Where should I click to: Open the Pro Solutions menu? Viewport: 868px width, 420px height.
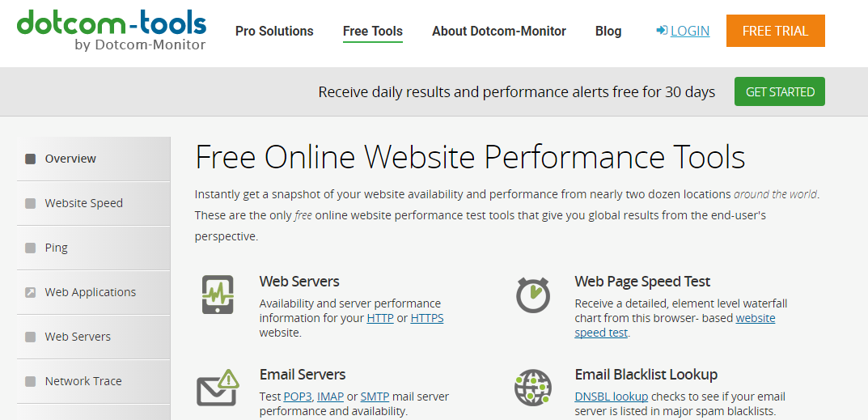274,31
